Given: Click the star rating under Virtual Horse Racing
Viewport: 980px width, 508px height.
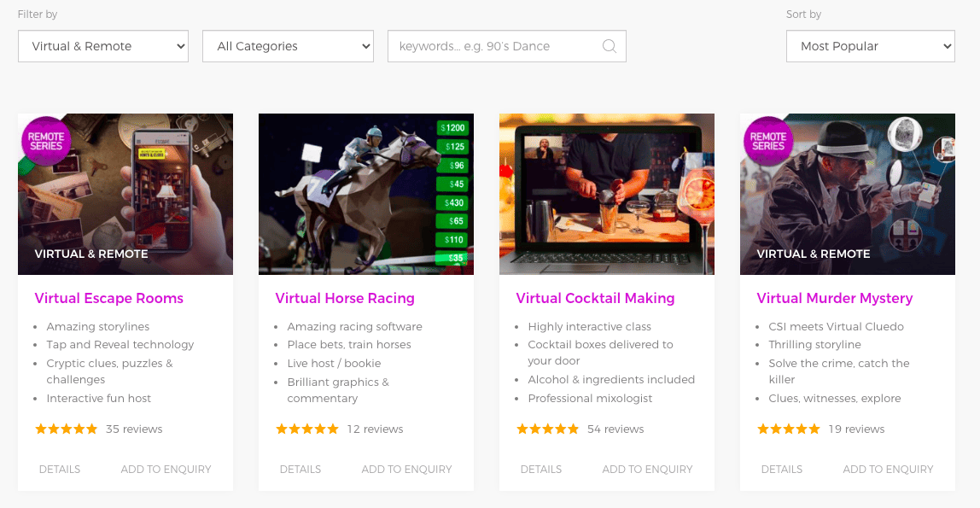Looking at the screenshot, I should 307,429.
